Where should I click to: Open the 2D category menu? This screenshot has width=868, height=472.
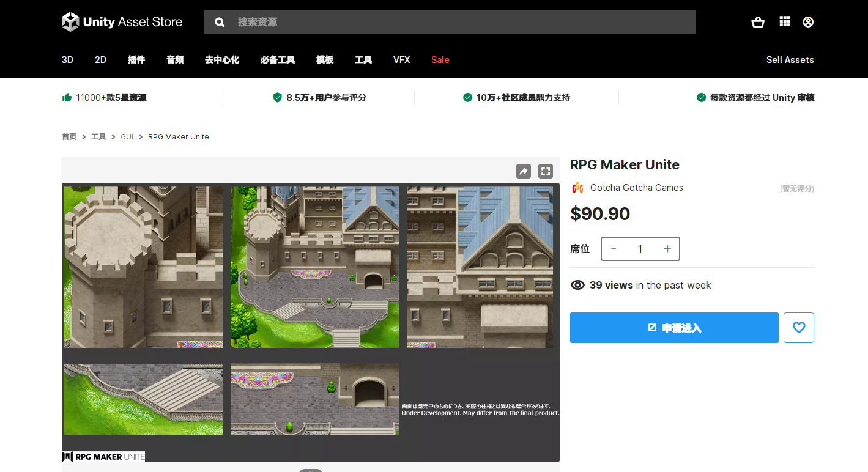pyautogui.click(x=100, y=60)
